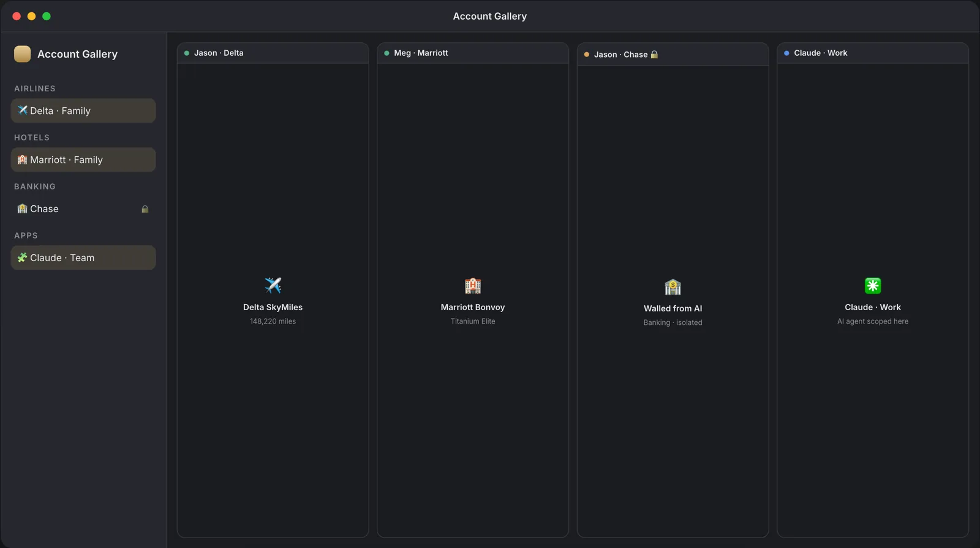The width and height of the screenshot is (980, 548).
Task: Click the Claude · Work card title
Action: click(x=873, y=307)
